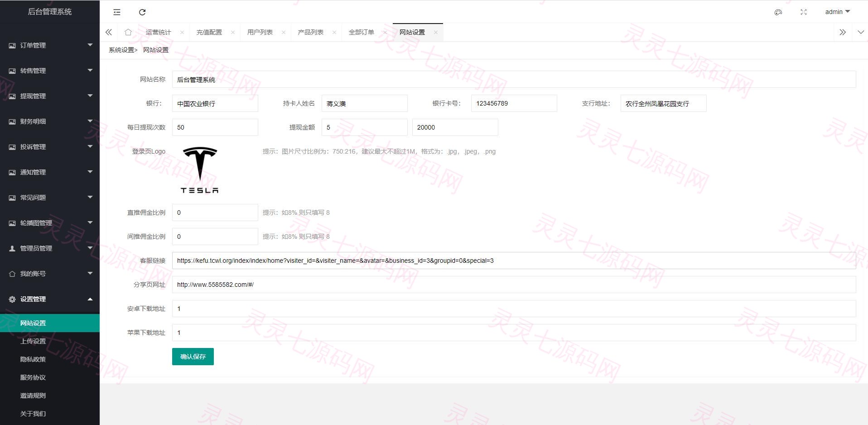
Task: Open the theme palette icon
Action: (x=778, y=12)
